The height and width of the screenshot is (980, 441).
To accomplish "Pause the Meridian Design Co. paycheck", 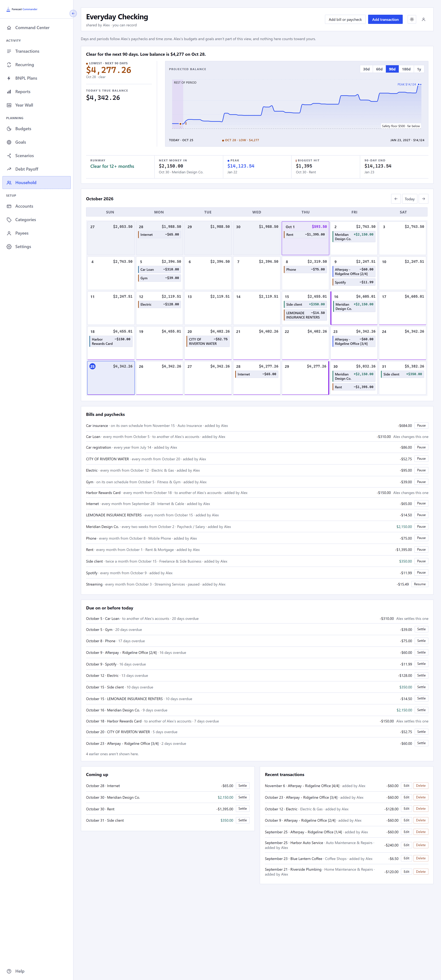I will (421, 527).
